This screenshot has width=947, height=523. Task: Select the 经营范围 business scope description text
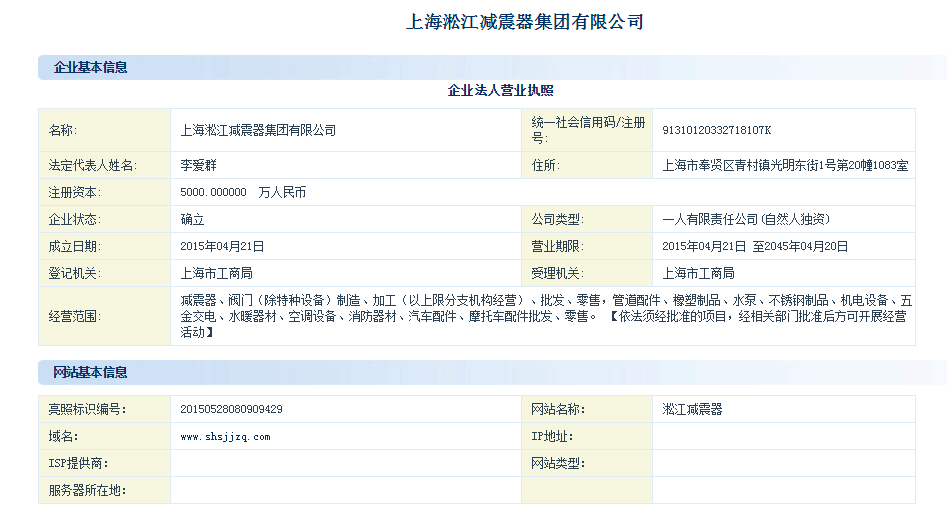point(546,316)
